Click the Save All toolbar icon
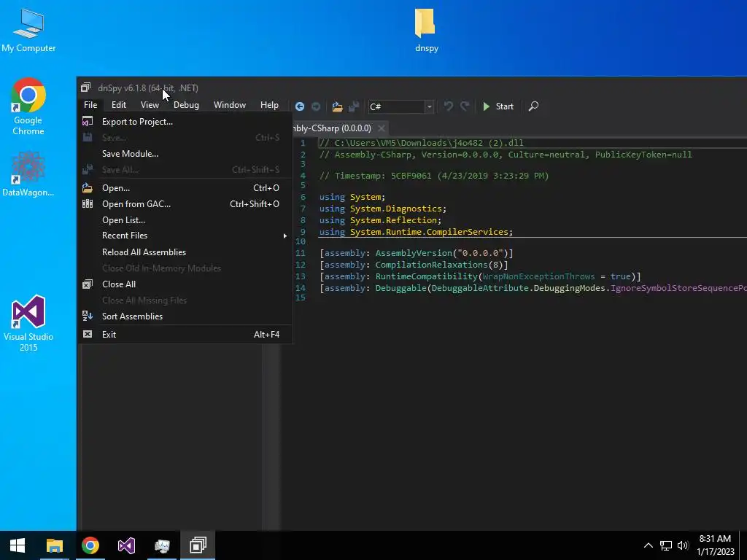 354,106
